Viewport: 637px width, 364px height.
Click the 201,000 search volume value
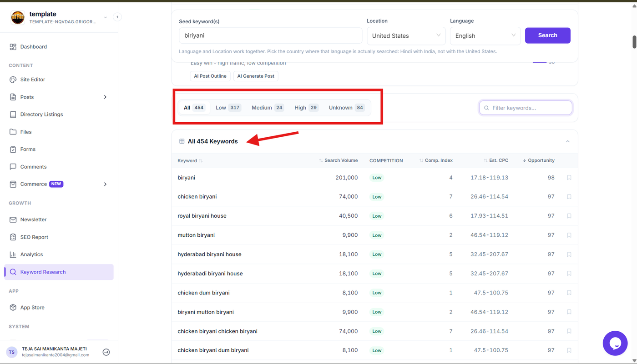click(347, 178)
